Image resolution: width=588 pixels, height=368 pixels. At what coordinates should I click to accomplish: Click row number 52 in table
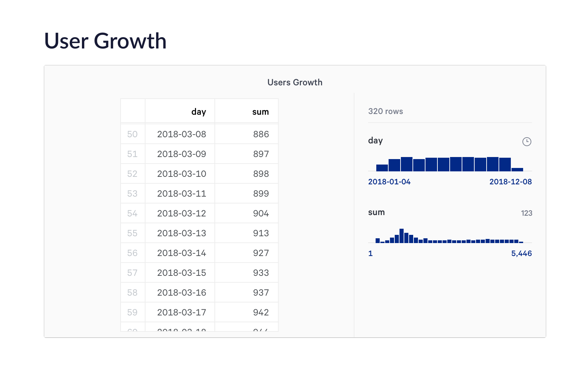(132, 174)
